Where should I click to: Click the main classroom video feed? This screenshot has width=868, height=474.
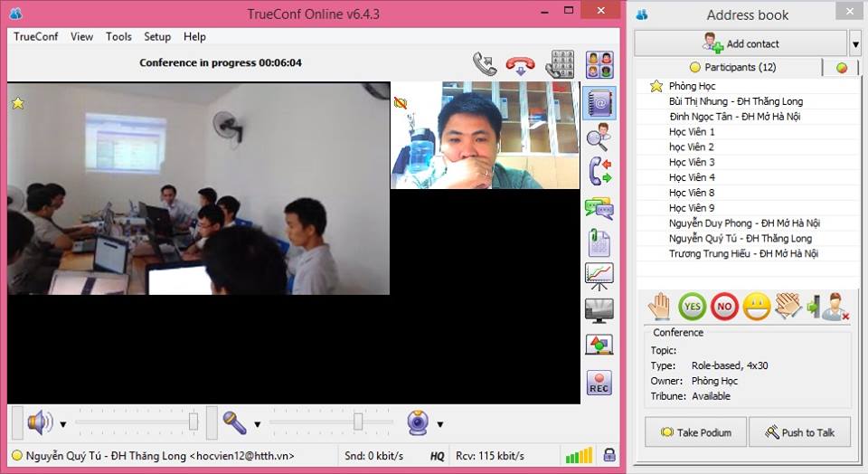click(x=199, y=188)
